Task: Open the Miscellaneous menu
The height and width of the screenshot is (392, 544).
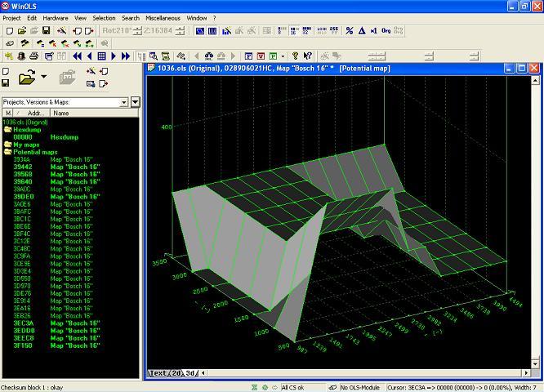Action: pyautogui.click(x=163, y=18)
